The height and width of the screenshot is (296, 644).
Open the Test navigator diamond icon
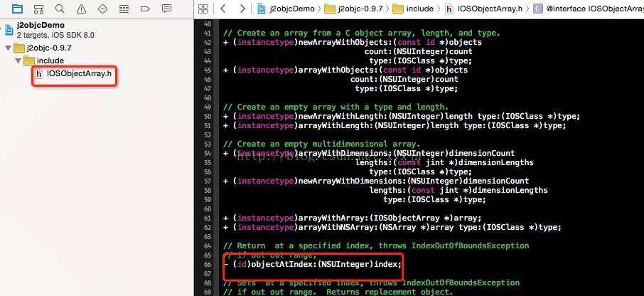pyautogui.click(x=102, y=9)
